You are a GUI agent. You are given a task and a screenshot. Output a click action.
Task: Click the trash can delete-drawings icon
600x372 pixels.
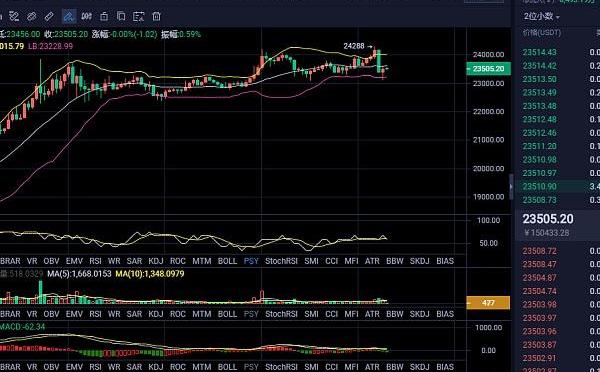click(157, 16)
